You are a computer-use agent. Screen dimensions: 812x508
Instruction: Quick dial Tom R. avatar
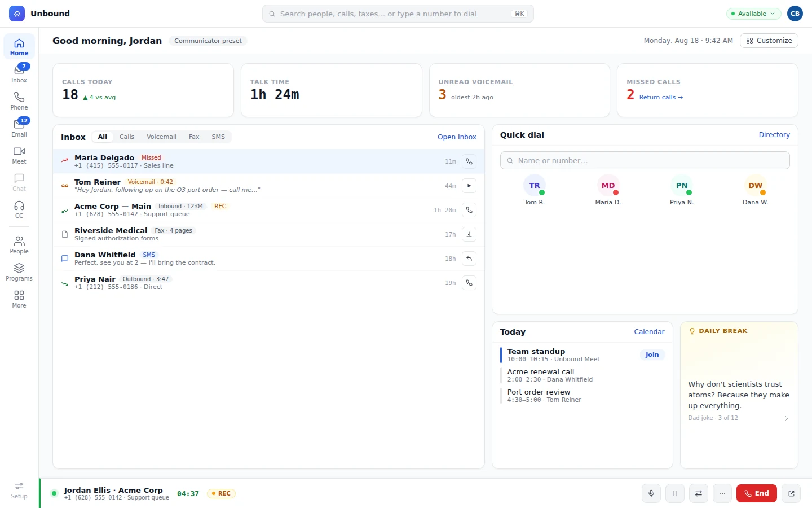pos(535,186)
